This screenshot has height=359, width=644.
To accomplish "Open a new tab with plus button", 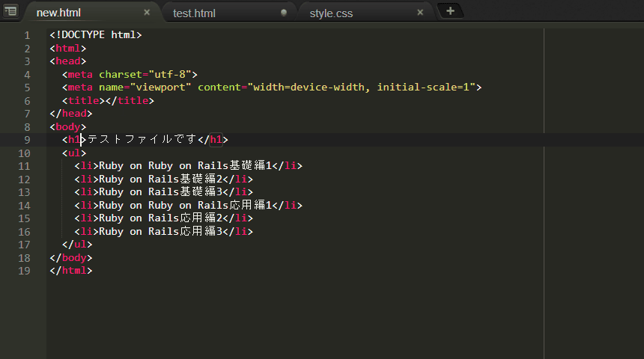I will pyautogui.click(x=450, y=11).
